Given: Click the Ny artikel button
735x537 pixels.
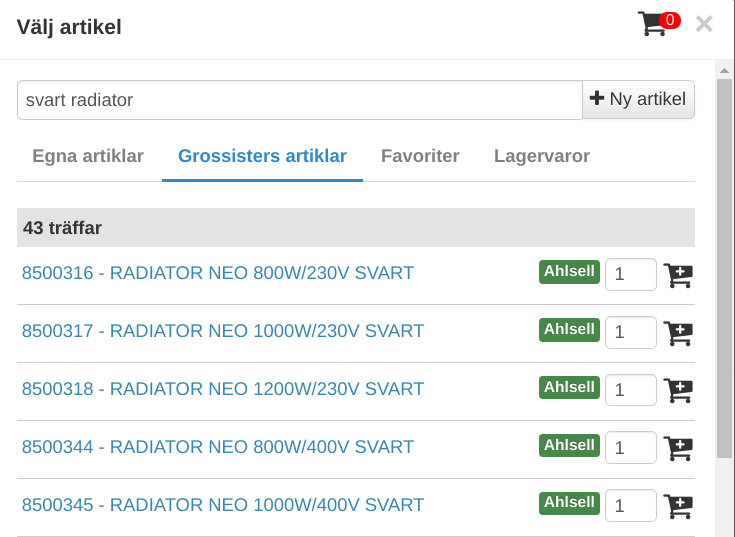Looking at the screenshot, I should 638,99.
